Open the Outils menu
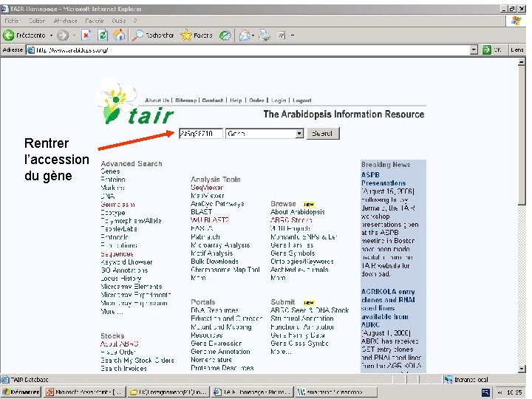Image resolution: width=532 pixels, height=399 pixels. coord(119,21)
